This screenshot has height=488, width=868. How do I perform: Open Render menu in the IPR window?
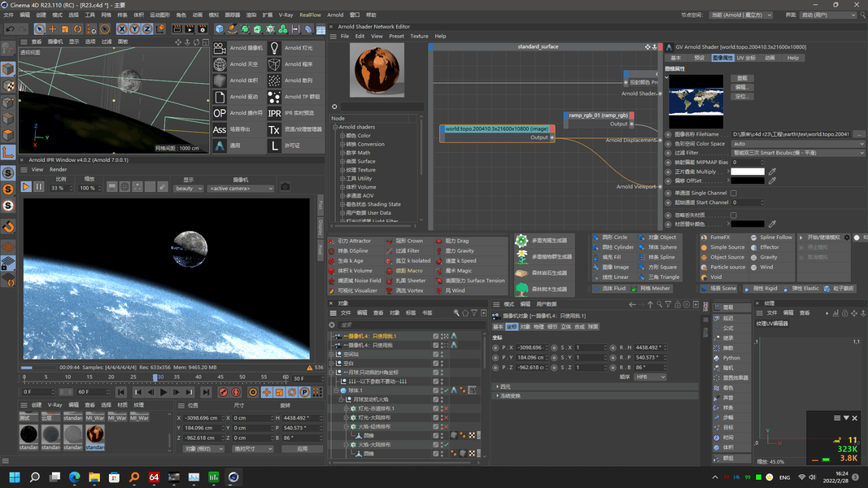[58, 169]
